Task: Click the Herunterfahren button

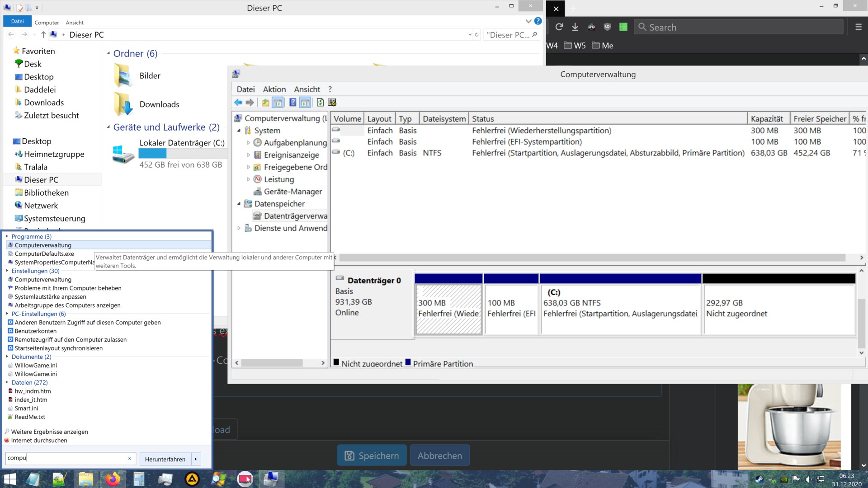Action: (x=165, y=459)
